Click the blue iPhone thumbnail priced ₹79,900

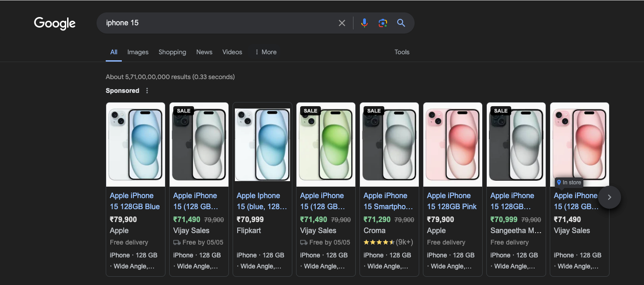tap(136, 144)
